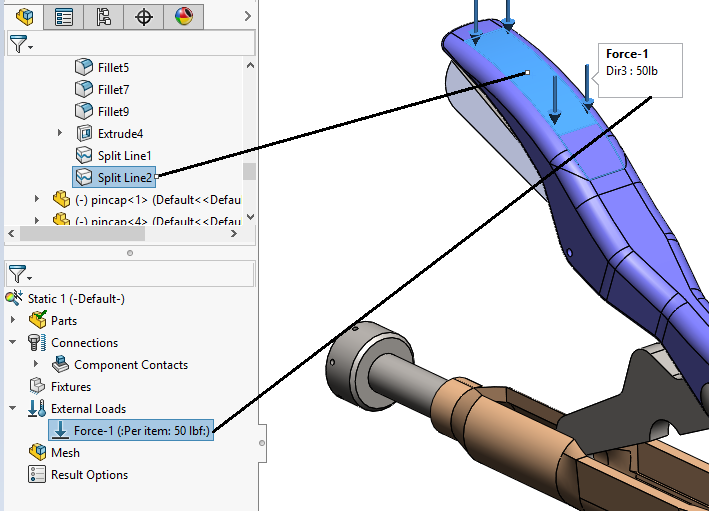The image size is (709, 511).
Task: Expand the Parts folder
Action: (x=13, y=320)
